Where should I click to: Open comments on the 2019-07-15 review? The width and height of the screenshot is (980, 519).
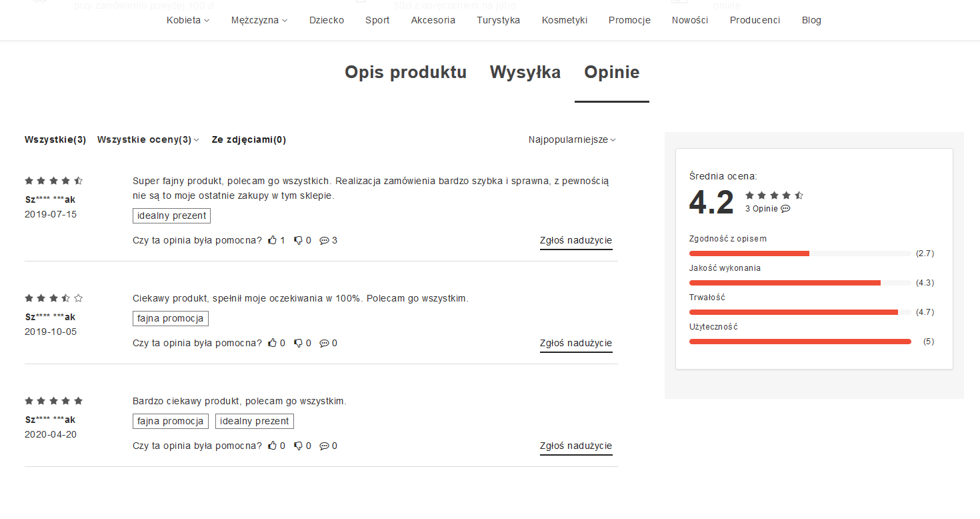pos(325,240)
